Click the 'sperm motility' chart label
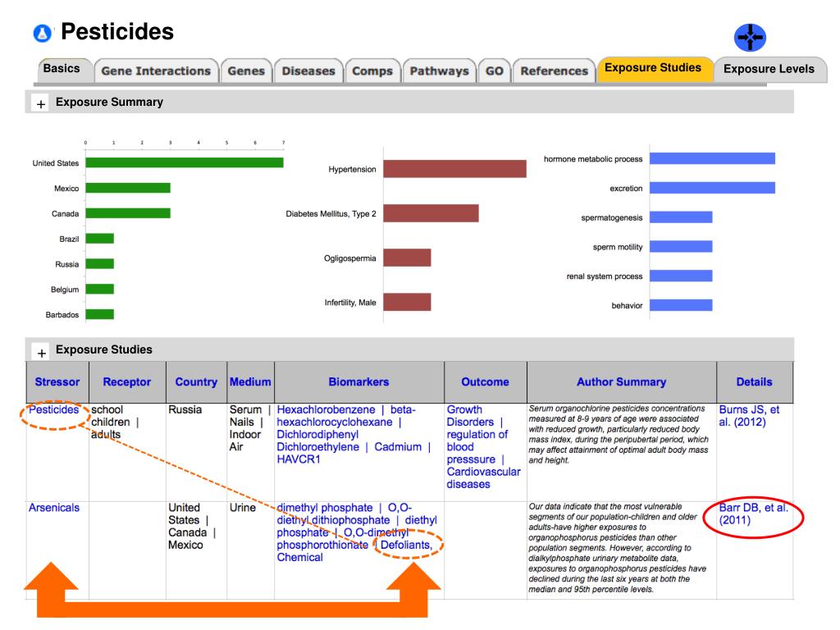 618,247
